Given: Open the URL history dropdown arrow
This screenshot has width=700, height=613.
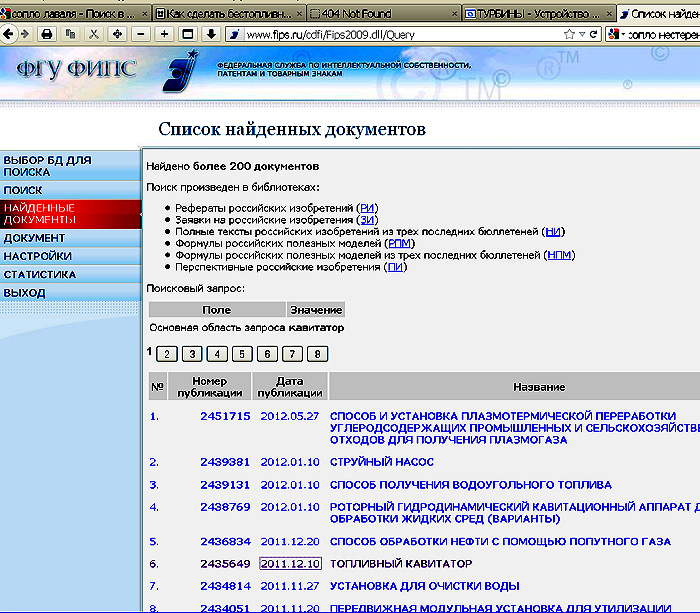Looking at the screenshot, I should 582,34.
